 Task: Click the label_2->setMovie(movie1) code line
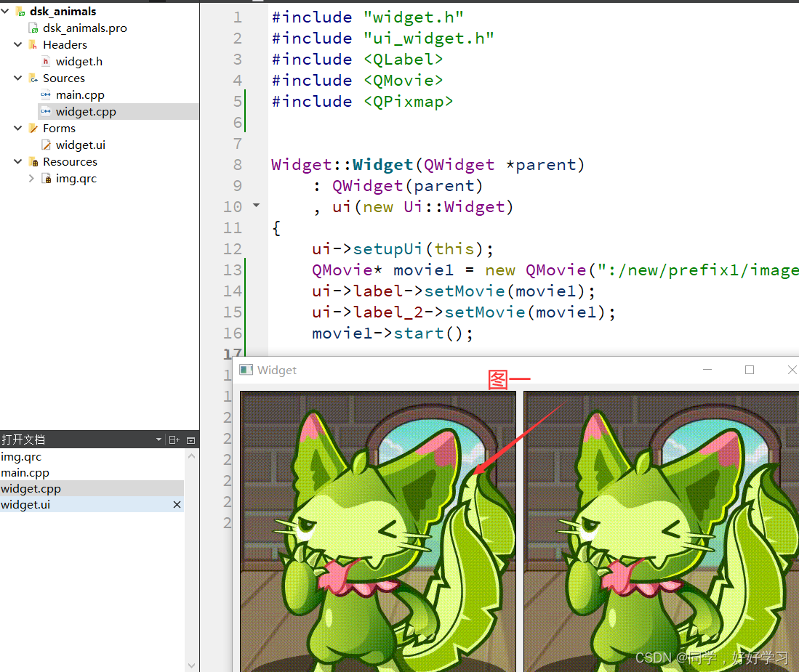click(x=464, y=312)
